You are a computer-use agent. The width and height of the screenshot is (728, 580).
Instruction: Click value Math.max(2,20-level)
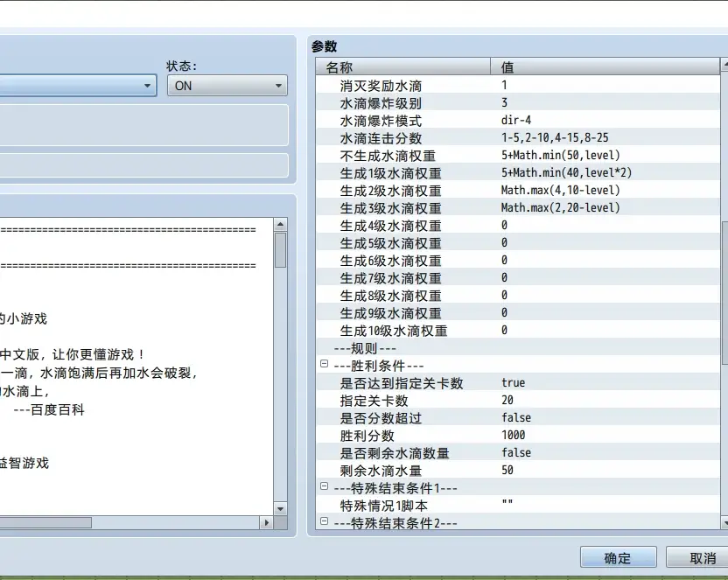[x=560, y=208]
